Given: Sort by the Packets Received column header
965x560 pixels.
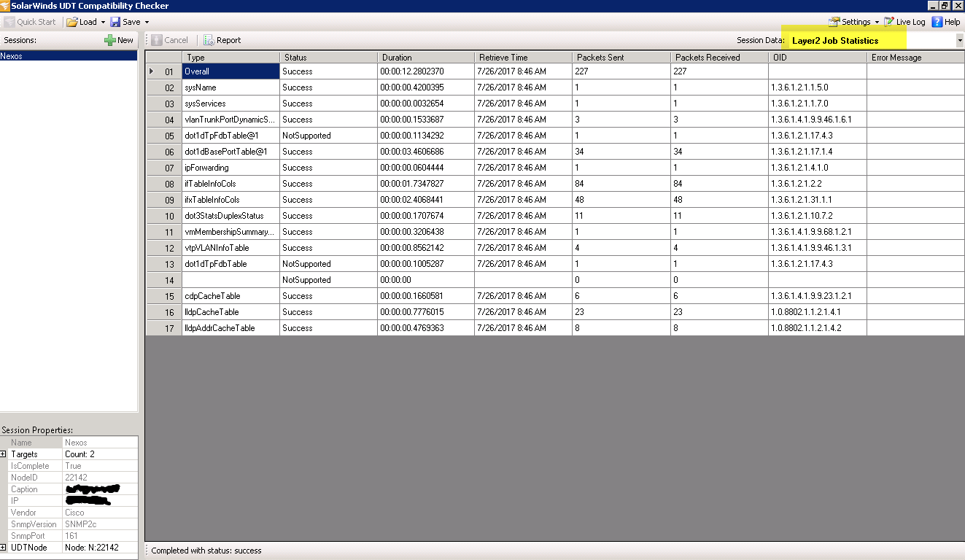Looking at the screenshot, I should pos(719,57).
